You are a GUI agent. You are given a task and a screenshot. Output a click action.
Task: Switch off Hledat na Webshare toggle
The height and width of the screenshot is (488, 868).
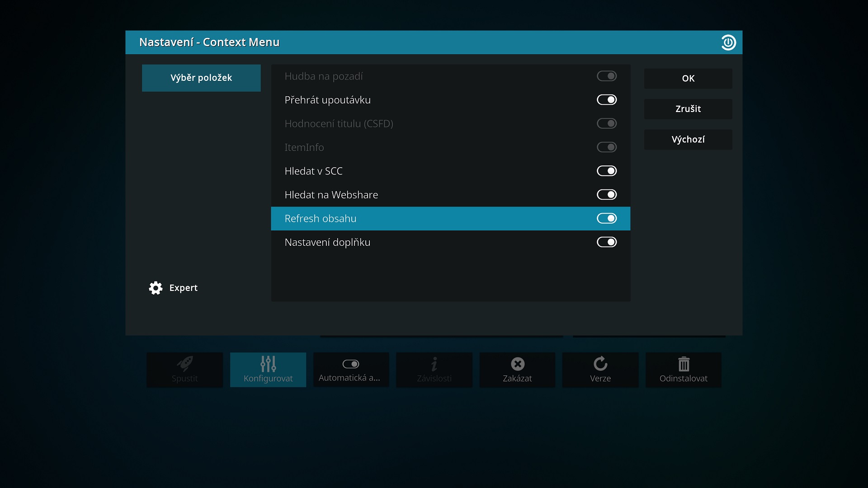(606, 195)
